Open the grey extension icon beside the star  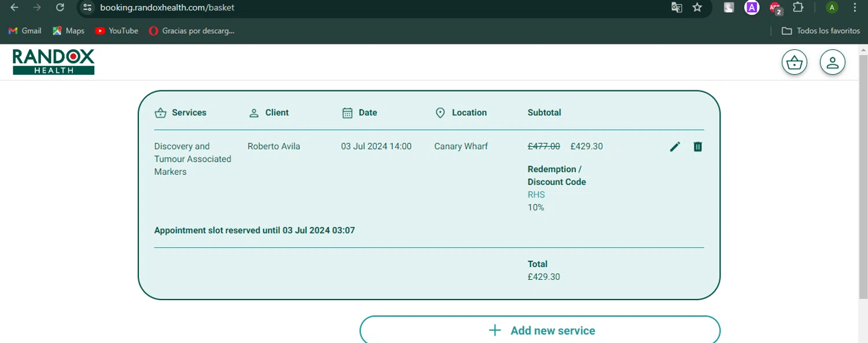[729, 8]
